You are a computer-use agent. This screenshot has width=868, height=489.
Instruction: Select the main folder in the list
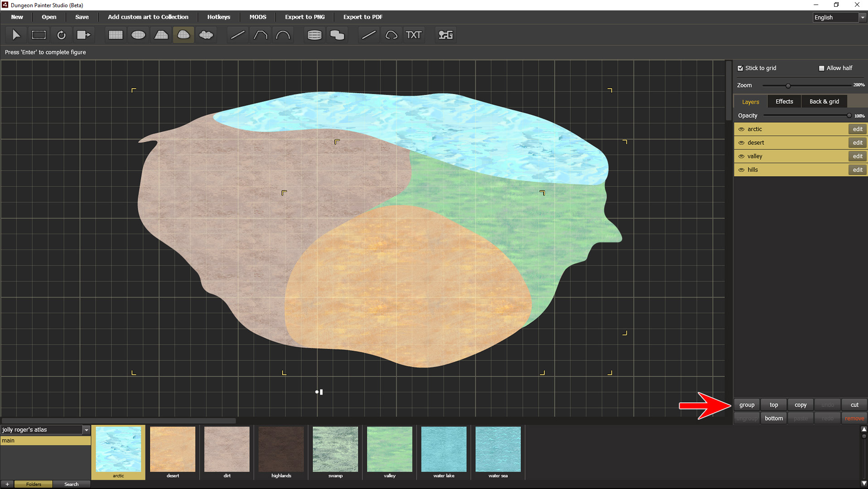click(45, 441)
